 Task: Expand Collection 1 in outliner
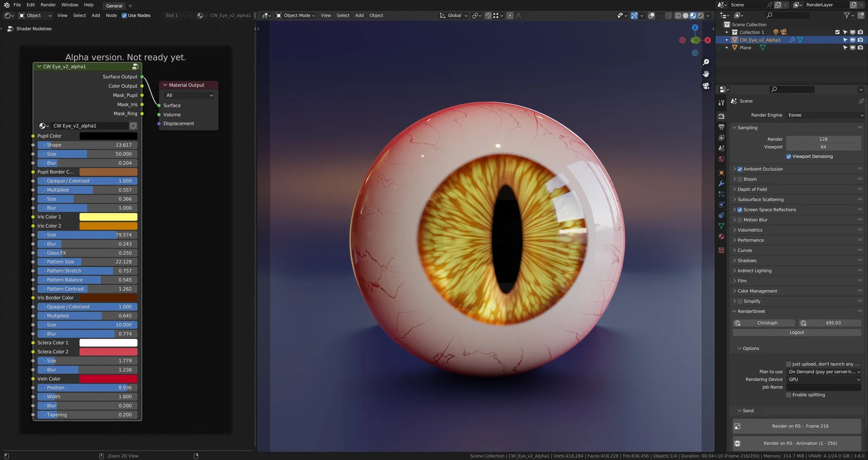click(727, 33)
